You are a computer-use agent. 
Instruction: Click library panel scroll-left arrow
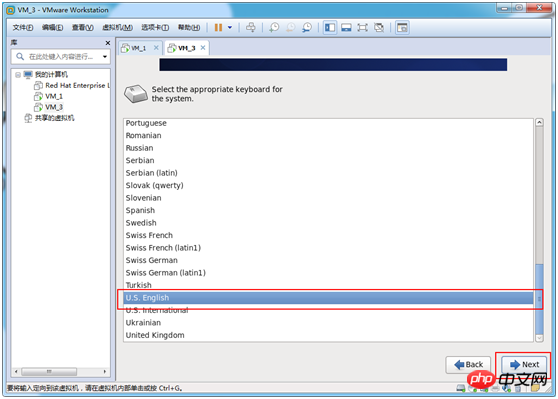click(16, 372)
